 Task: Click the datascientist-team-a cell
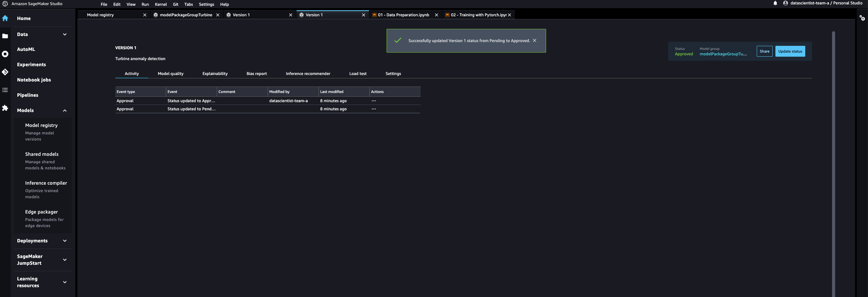289,101
